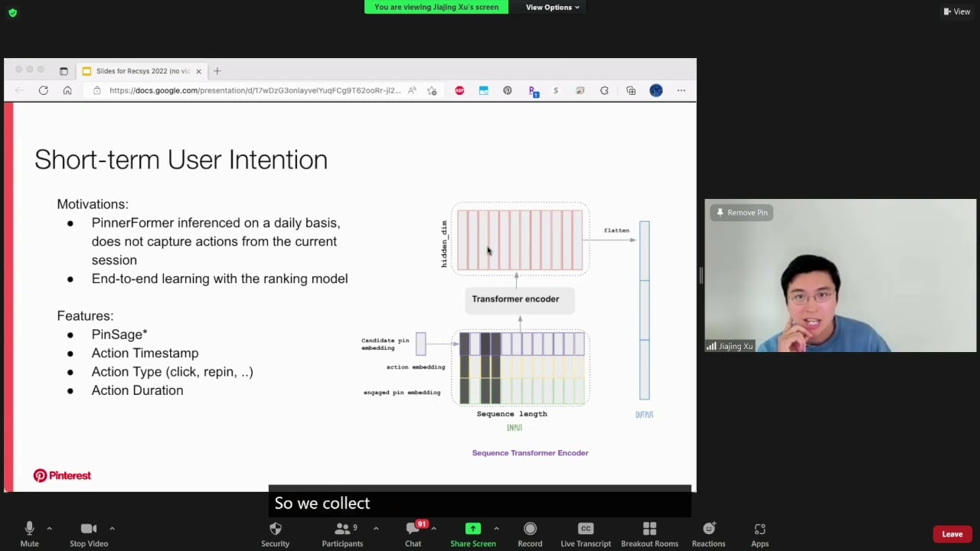Screen dimensions: 980x551
Task: Expand audio options arrow next to Mute
Action: [x=49, y=528]
